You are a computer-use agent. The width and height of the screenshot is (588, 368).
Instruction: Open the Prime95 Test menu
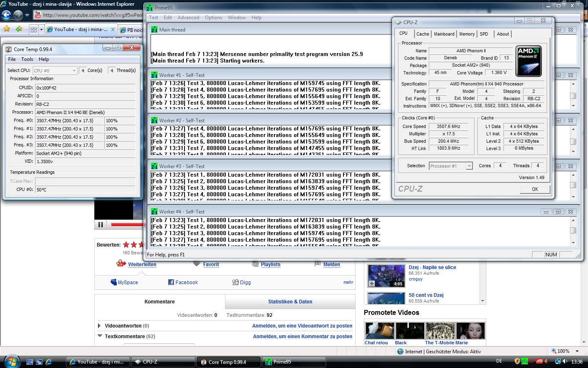154,18
